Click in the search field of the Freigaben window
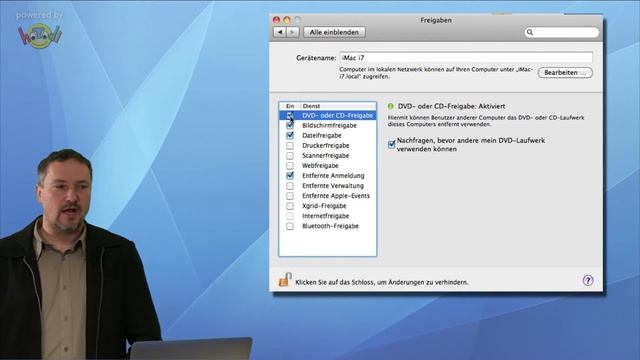 coord(562,32)
